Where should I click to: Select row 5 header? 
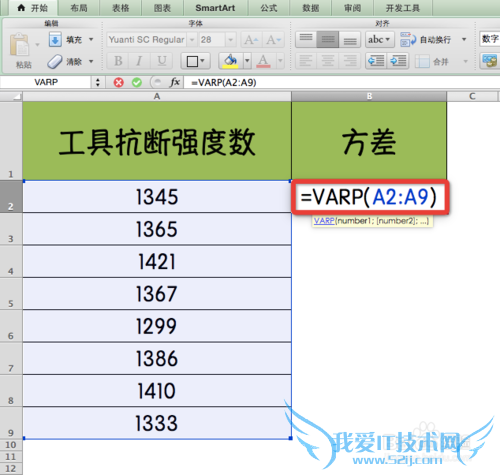[x=11, y=294]
